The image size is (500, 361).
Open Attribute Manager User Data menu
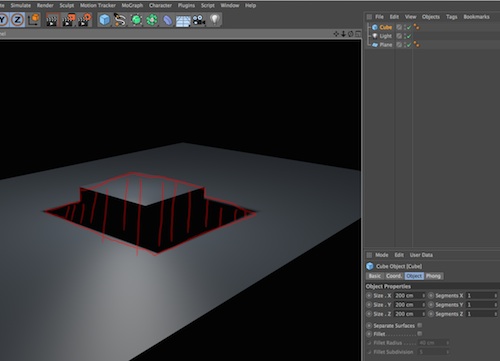click(x=421, y=255)
